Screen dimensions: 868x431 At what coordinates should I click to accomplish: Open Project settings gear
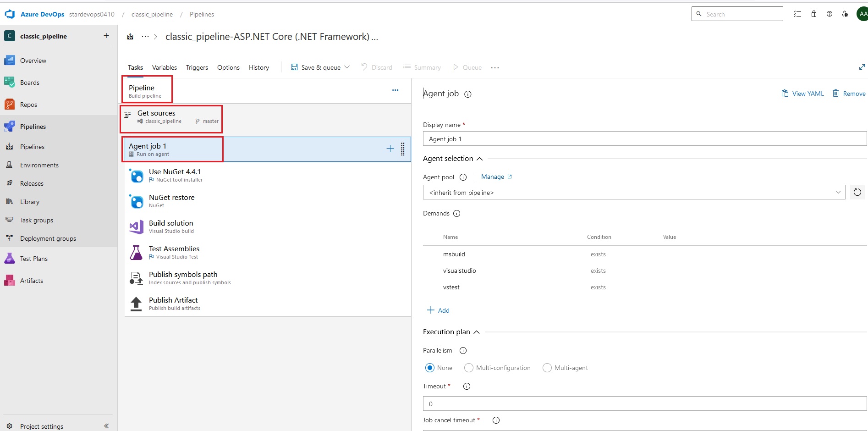coord(9,426)
